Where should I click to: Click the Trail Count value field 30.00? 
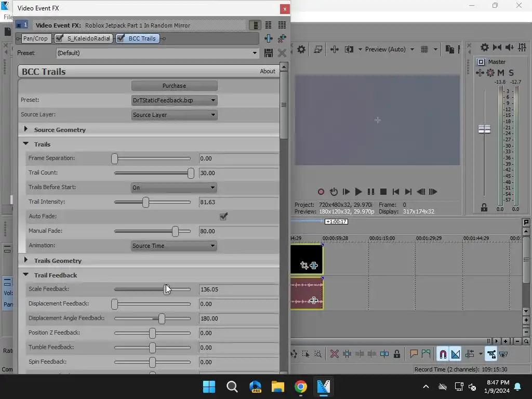click(238, 173)
